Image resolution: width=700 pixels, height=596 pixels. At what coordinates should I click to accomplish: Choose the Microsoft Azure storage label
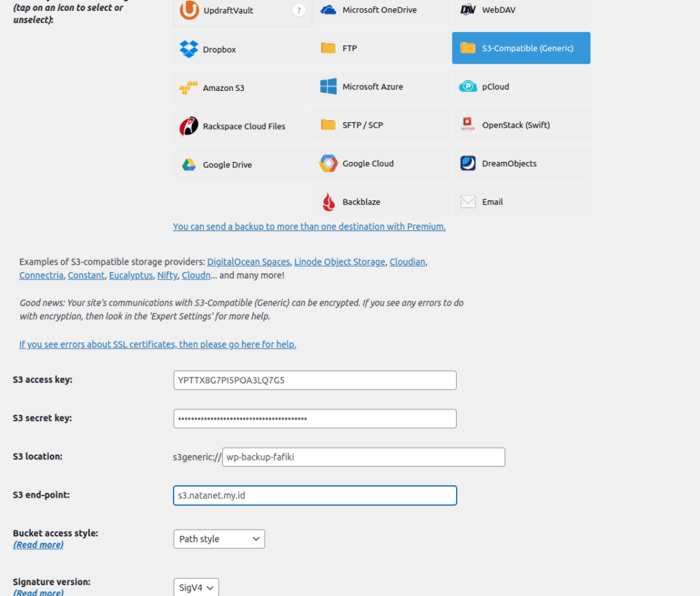[373, 87]
